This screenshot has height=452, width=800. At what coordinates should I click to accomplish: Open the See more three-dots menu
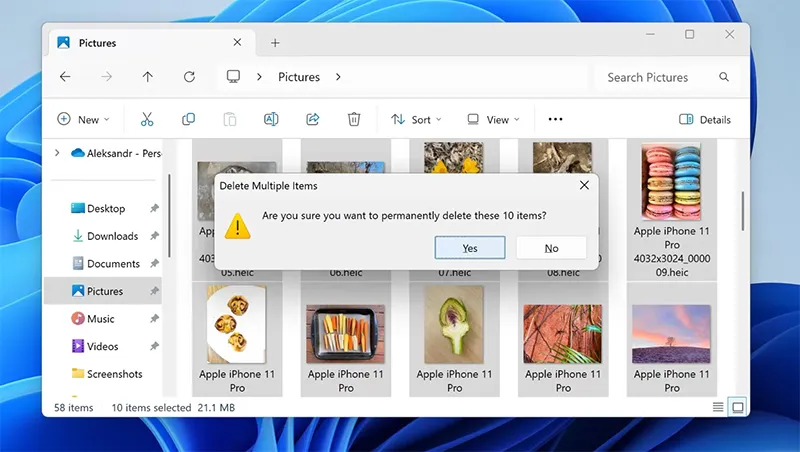pyautogui.click(x=555, y=119)
